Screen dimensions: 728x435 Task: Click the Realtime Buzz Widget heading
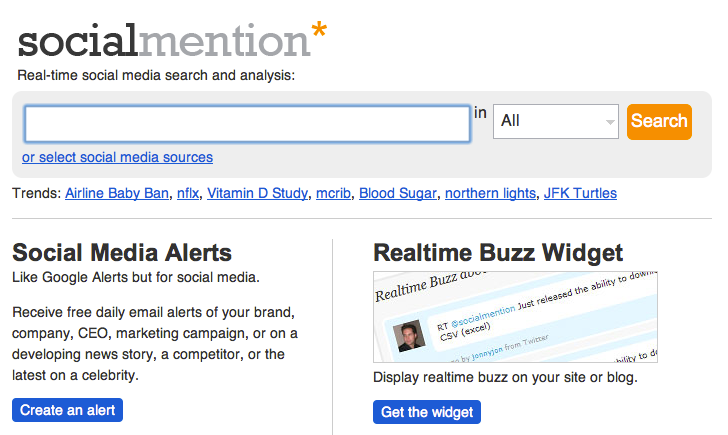click(498, 253)
